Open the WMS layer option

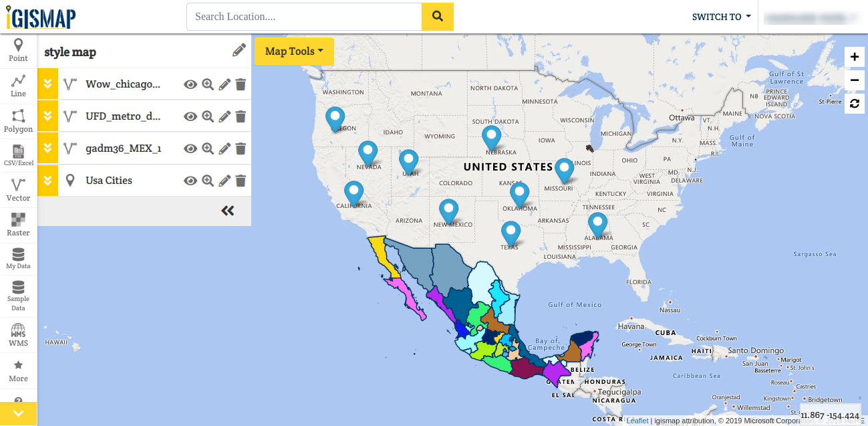pyautogui.click(x=18, y=334)
